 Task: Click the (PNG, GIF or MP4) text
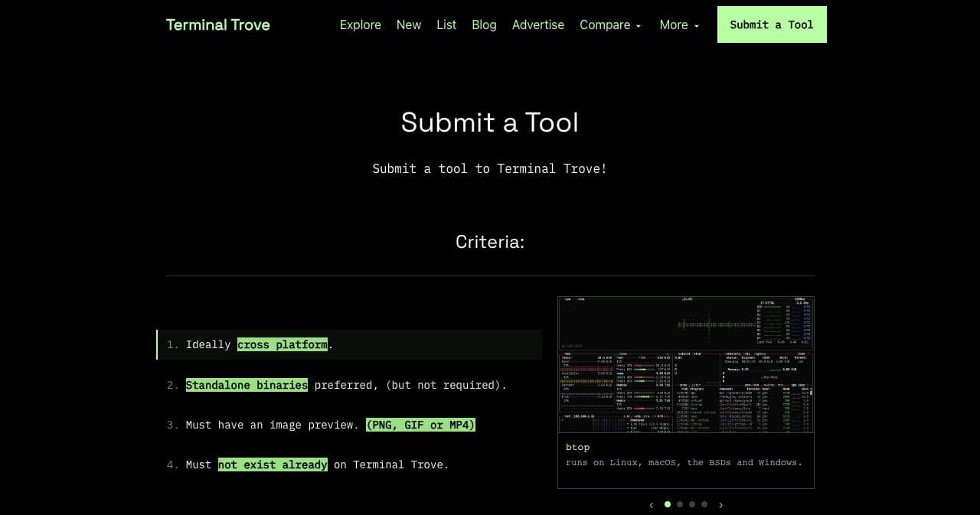click(420, 425)
